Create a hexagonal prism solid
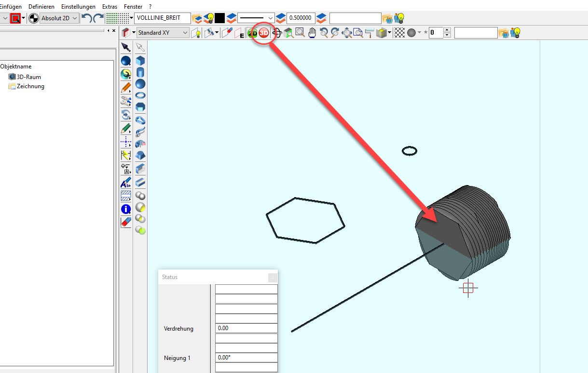This screenshot has height=373, width=588. (x=140, y=107)
